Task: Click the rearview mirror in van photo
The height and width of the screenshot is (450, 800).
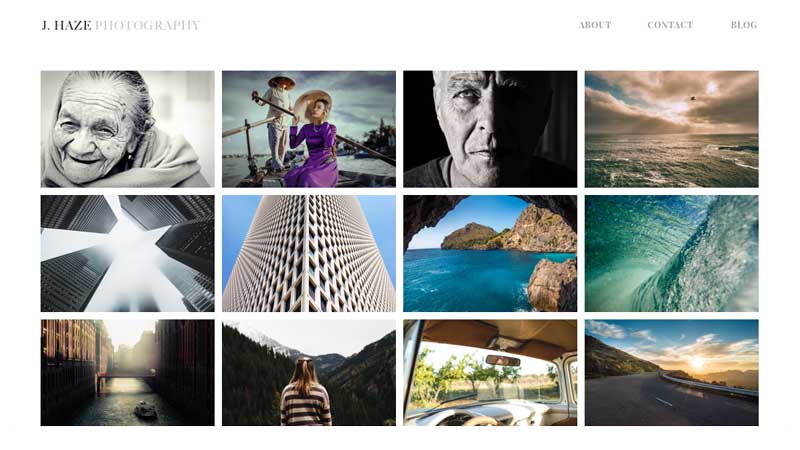Action: [x=503, y=361]
